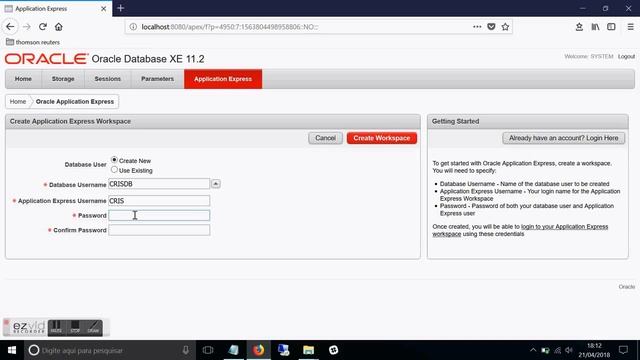Click the browser address bar URL
Screen dimensions: 640x360
tap(230, 27)
